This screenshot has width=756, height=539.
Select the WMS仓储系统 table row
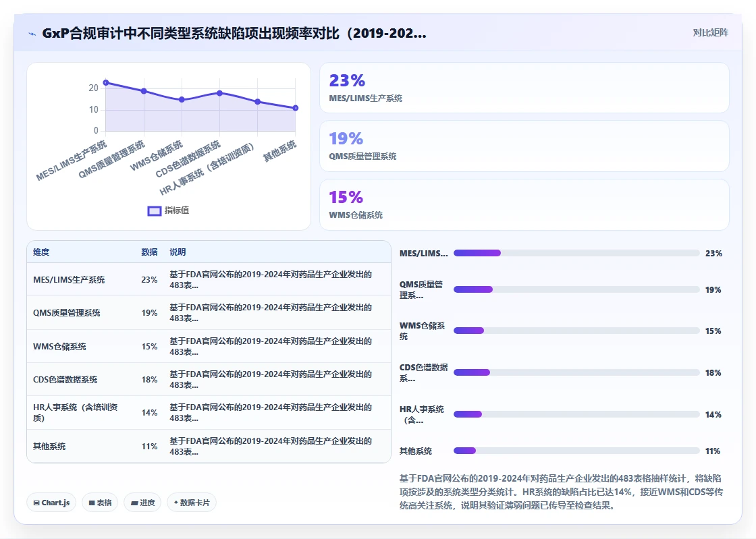pos(209,346)
